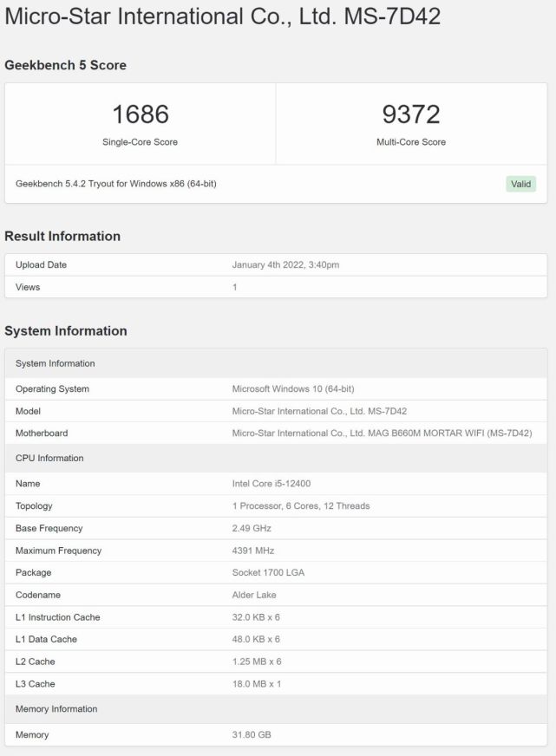Screen dimensions: 556x756
Task: Click the Views label
Action: [x=28, y=287]
